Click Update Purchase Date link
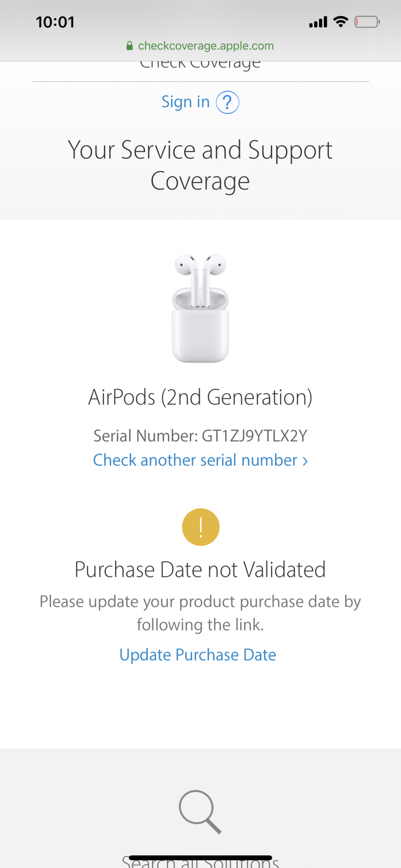Image resolution: width=401 pixels, height=868 pixels. click(x=198, y=655)
